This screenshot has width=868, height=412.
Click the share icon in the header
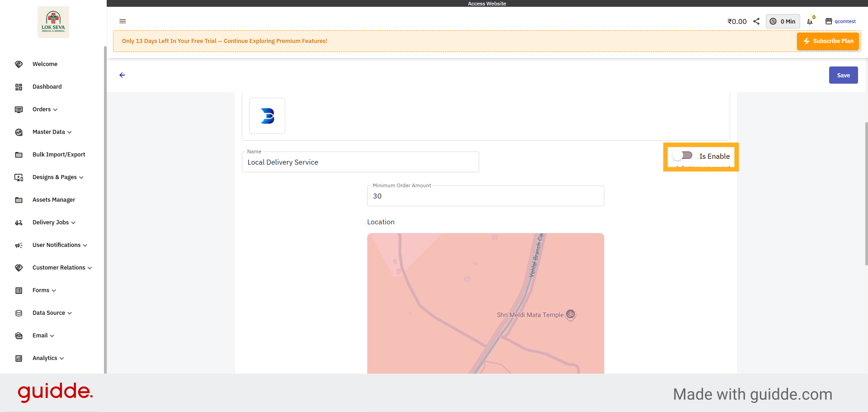click(x=756, y=21)
